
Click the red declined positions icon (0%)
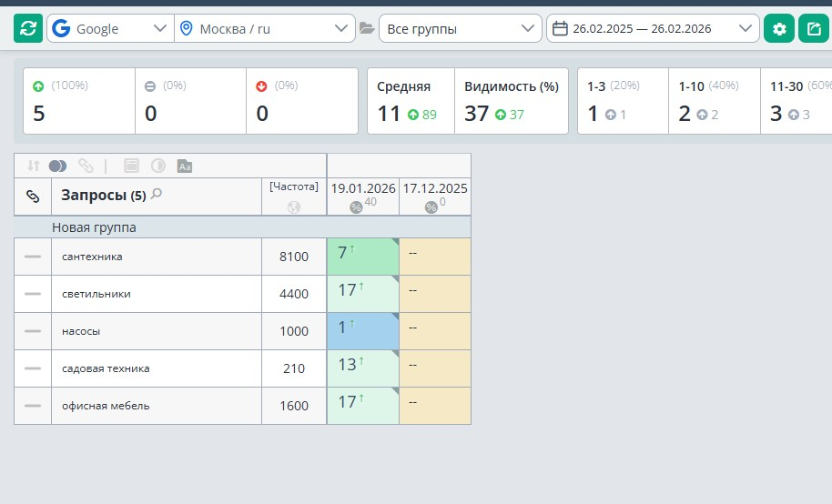pos(261,86)
